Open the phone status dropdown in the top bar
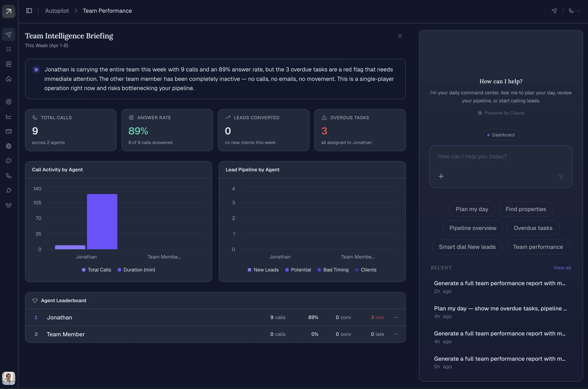588x389 pixels. tap(574, 11)
